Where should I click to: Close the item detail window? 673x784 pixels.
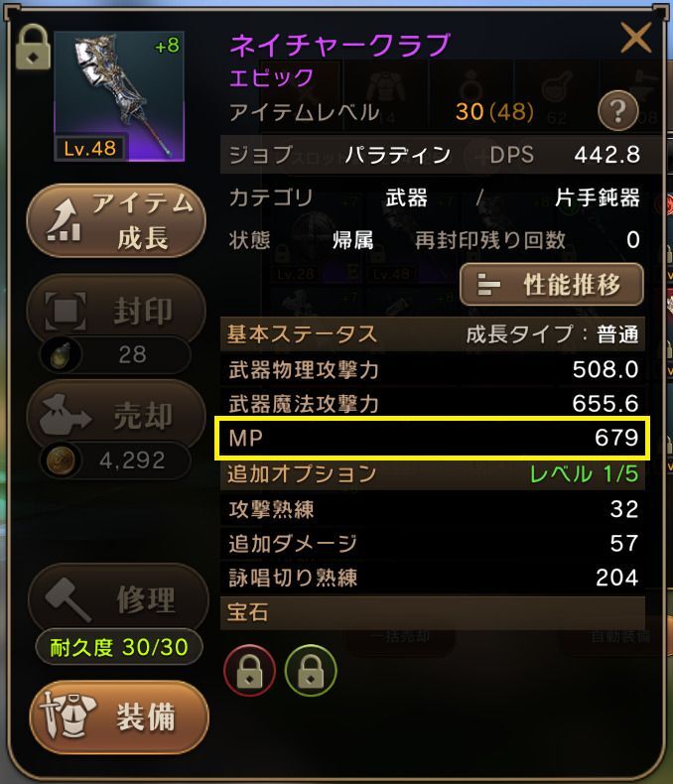[635, 38]
